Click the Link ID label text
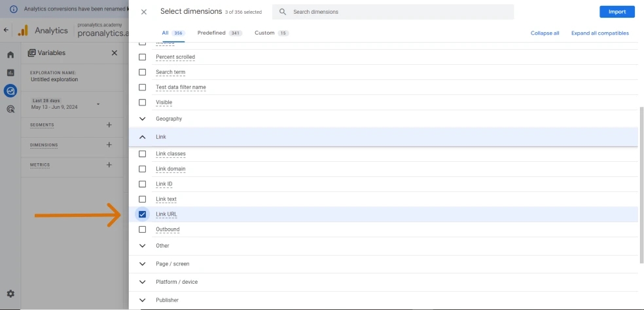644x310 pixels. pos(164,184)
